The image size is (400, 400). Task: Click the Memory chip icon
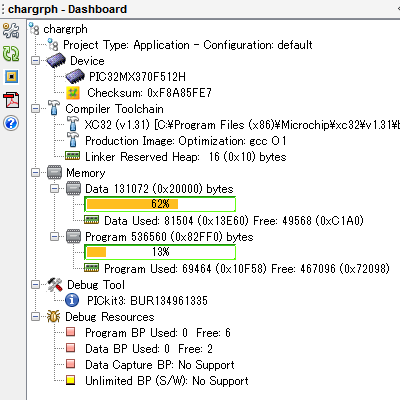[54, 172]
